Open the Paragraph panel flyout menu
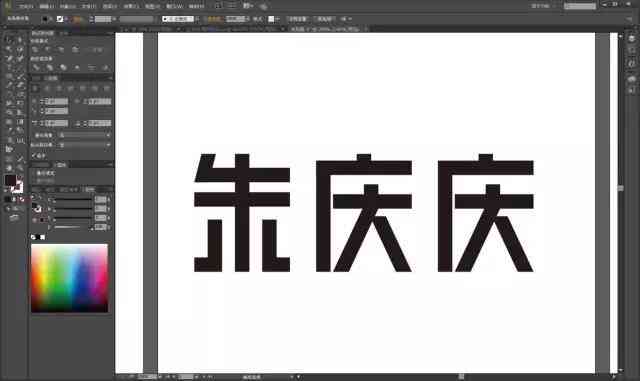This screenshot has width=640, height=381. [x=110, y=78]
